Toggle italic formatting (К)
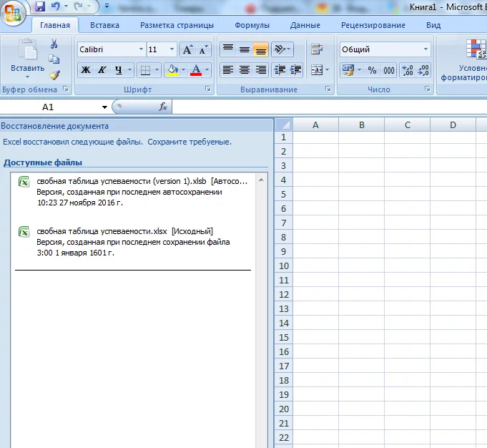The height and width of the screenshot is (448, 487). pyautogui.click(x=102, y=70)
